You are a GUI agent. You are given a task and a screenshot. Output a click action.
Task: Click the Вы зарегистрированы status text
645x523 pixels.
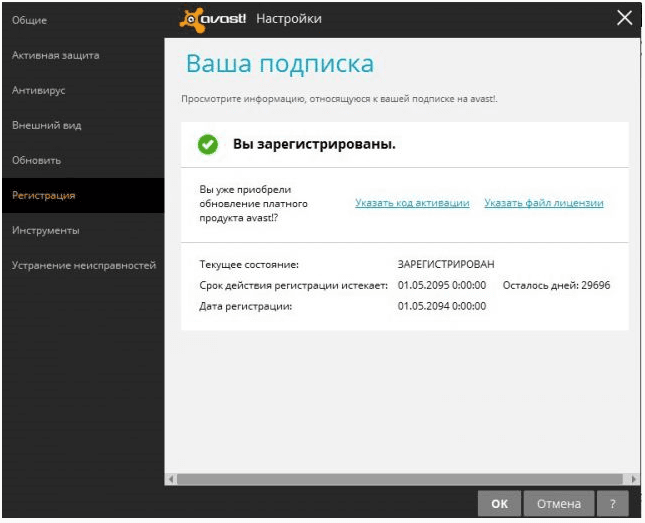click(314, 144)
